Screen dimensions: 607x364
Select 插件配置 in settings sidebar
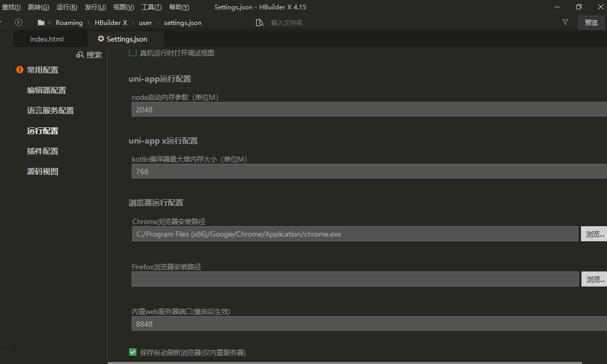click(x=43, y=151)
